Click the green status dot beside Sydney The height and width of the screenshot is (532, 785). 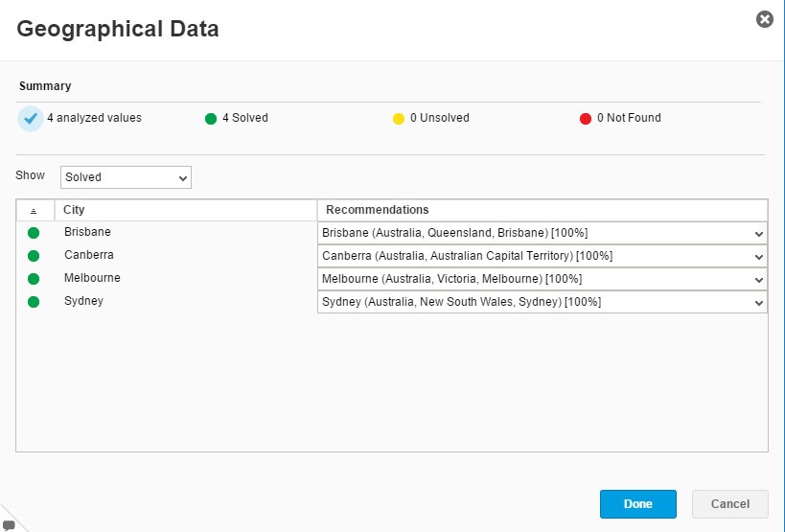coord(34,302)
